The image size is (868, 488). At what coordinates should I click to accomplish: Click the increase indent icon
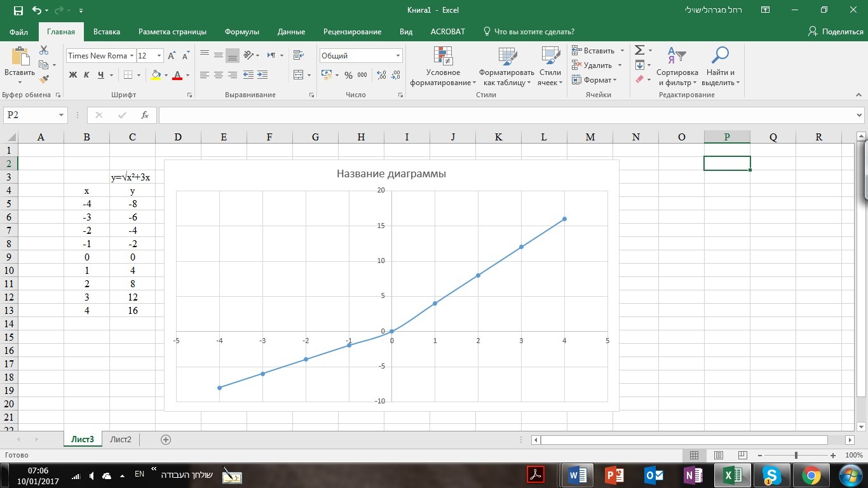pos(262,75)
